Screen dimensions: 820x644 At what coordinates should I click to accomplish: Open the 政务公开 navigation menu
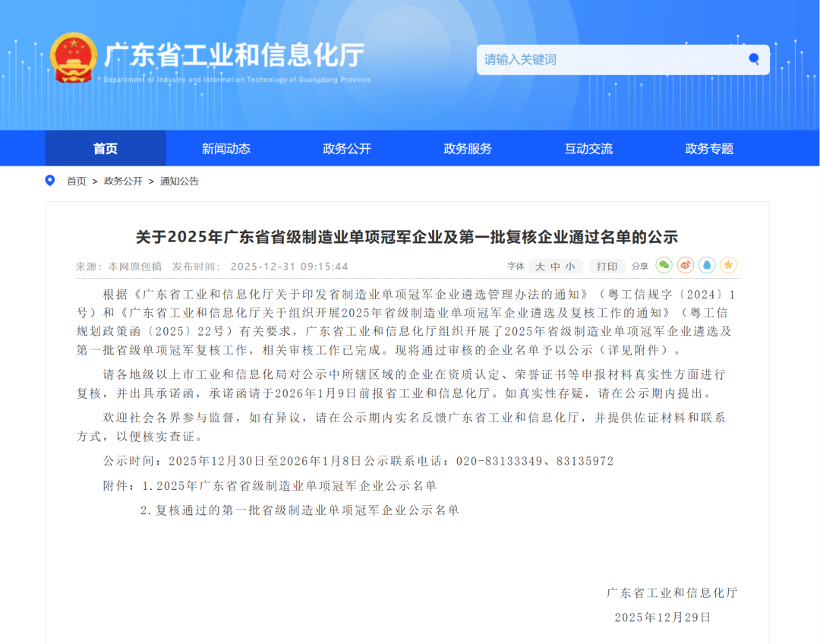click(347, 149)
